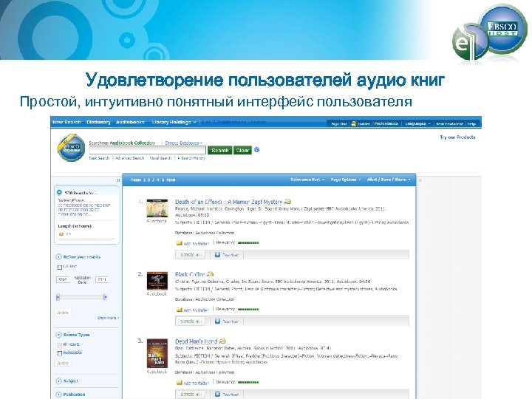This screenshot has height=399, width=532.
Task: Click the audiobook icon after 'Black Coffee' title
Action: [x=210, y=274]
